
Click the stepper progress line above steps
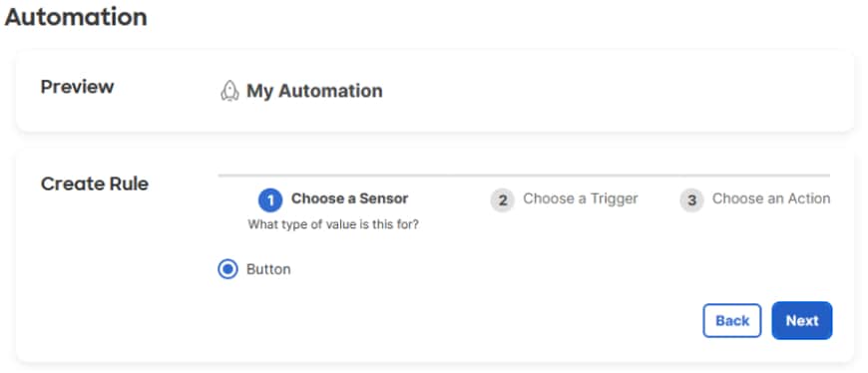pos(524,176)
